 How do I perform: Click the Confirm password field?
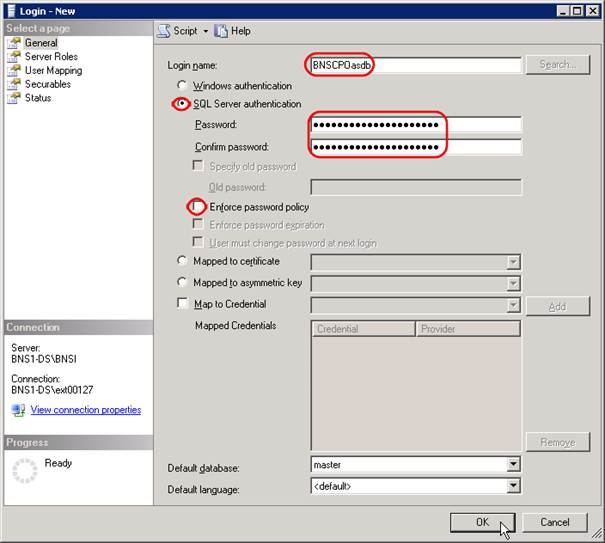pos(416,147)
